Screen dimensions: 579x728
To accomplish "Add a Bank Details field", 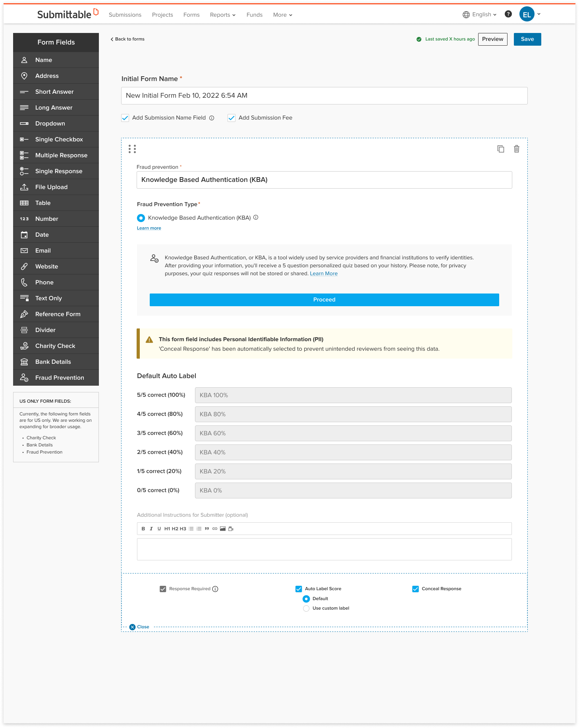I will tap(56, 362).
